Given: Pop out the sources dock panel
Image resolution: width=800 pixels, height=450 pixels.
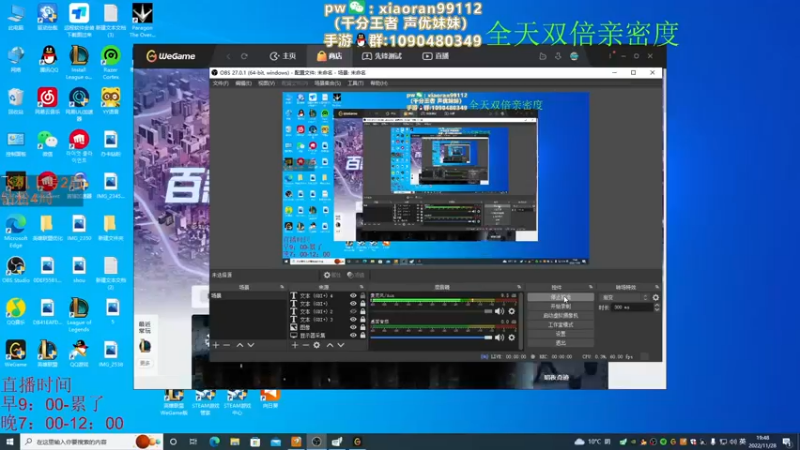Looking at the screenshot, I should [x=362, y=287].
